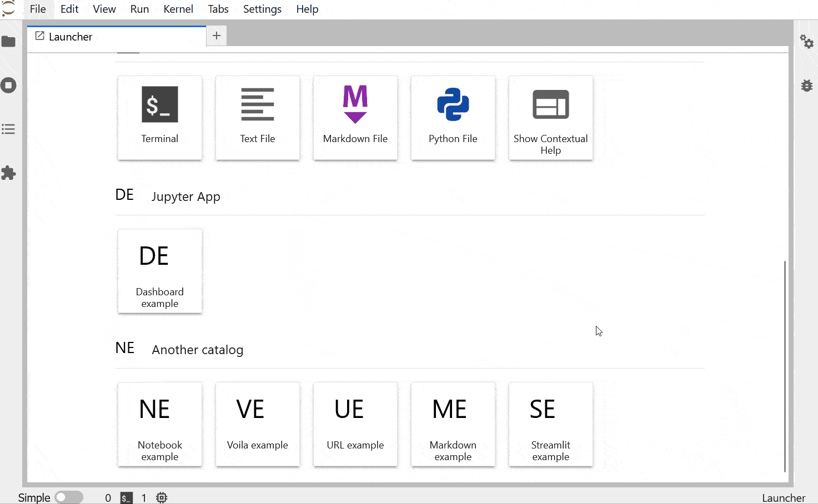Open Table of Contents sidebar icon

(x=8, y=129)
